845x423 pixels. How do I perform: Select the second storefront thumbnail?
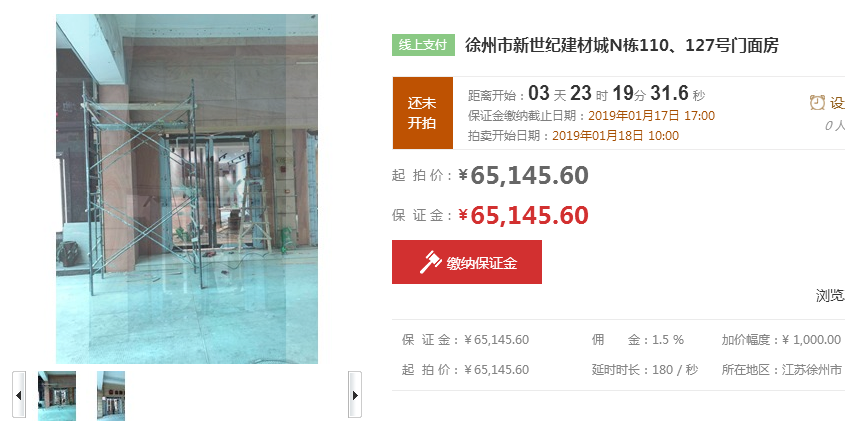[x=111, y=396]
